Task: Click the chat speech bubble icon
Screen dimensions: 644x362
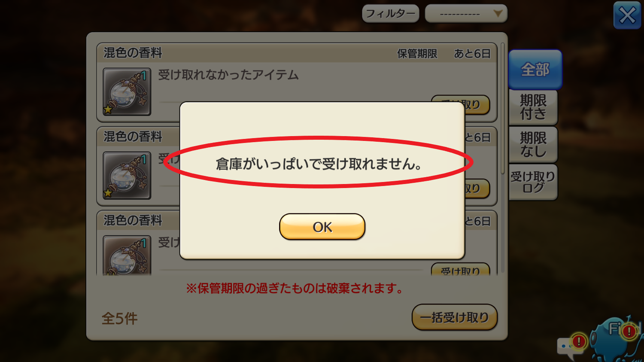Action: 568,348
